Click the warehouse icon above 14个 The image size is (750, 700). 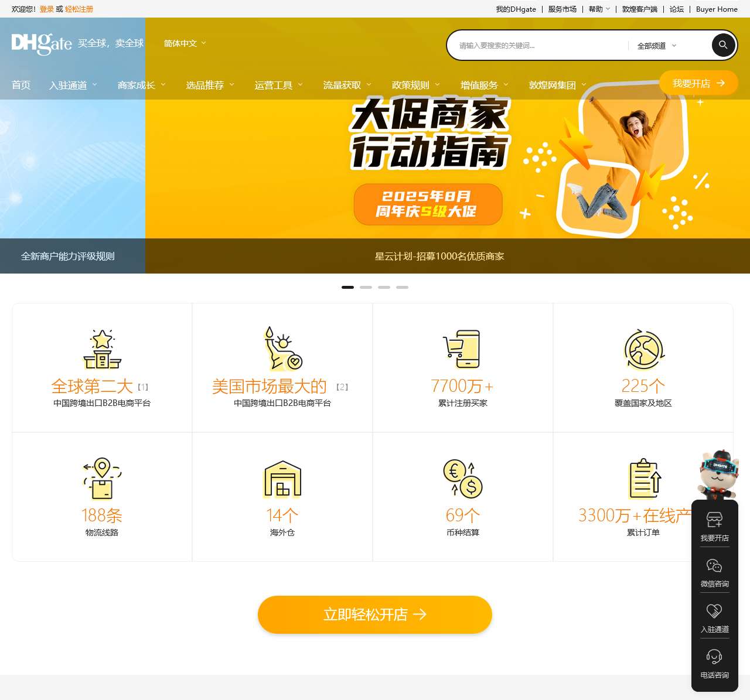tap(282, 479)
